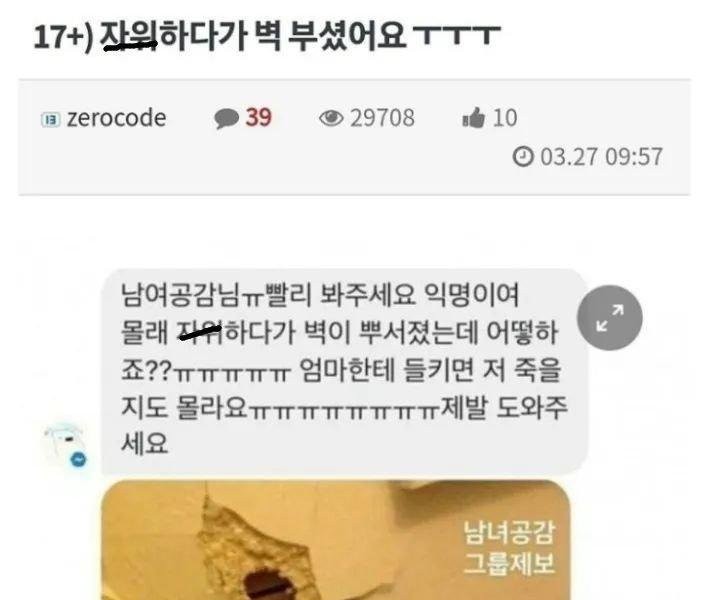Click the post info bar background
The height and width of the screenshot is (600, 716).
pos(354,137)
